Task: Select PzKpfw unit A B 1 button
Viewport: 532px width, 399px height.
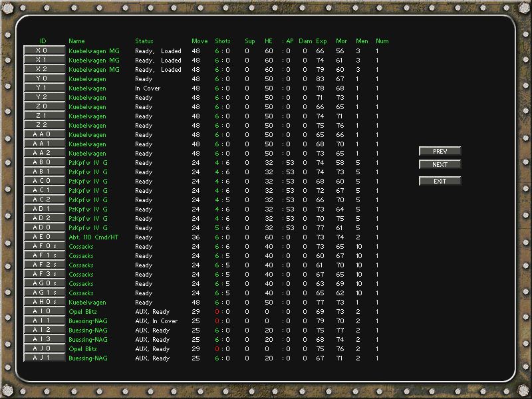Action: click(44, 172)
